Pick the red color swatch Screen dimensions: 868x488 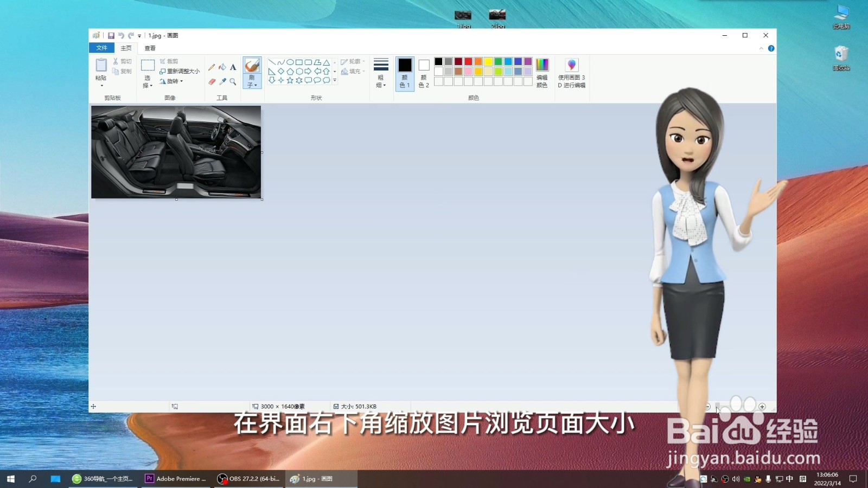[x=468, y=62]
